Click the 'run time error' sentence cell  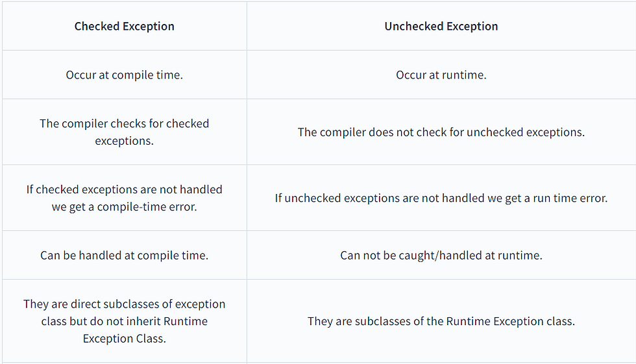441,198
